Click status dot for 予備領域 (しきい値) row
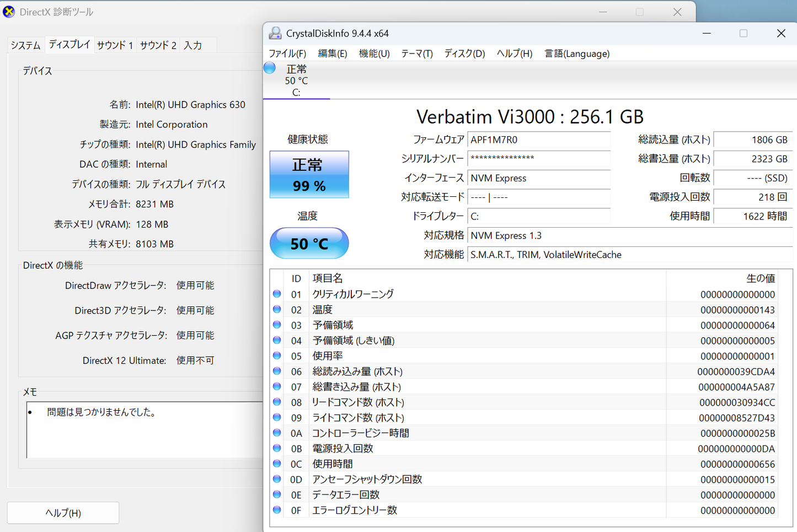 pyautogui.click(x=277, y=340)
